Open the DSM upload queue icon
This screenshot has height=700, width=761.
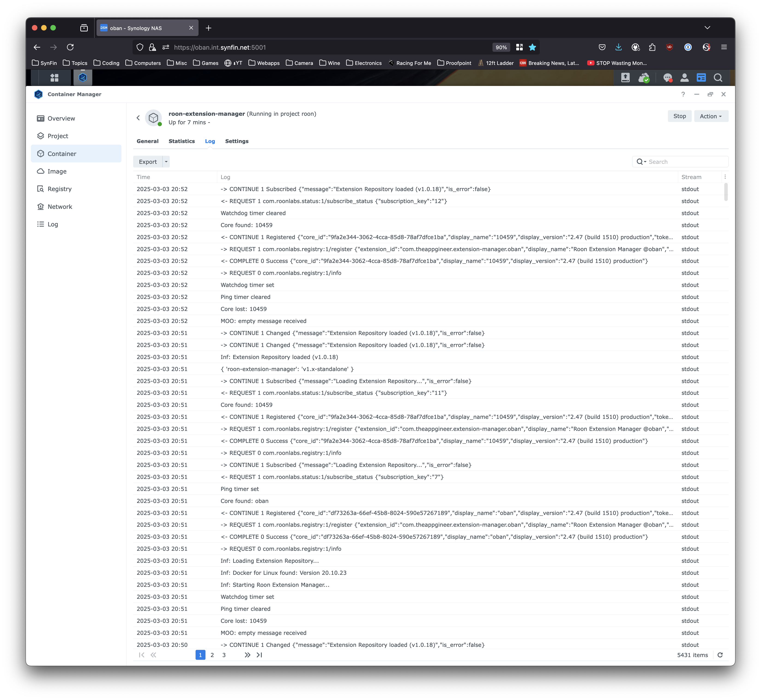tap(625, 78)
